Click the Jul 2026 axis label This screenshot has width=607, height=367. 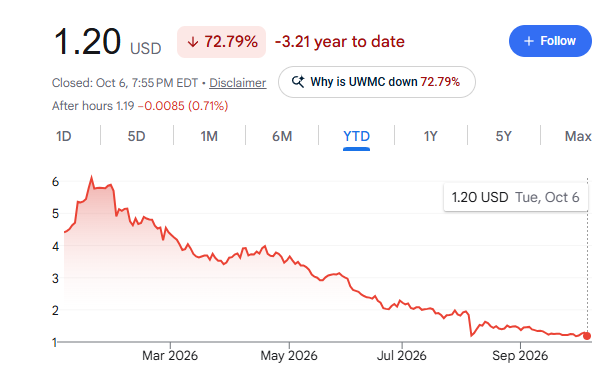402,355
